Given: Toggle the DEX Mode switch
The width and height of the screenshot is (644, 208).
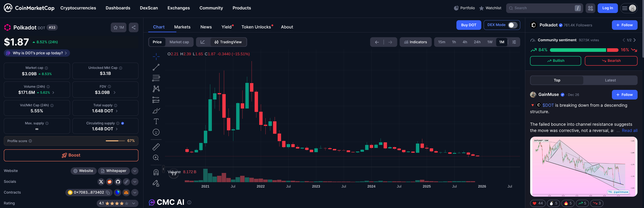Looking at the screenshot, I should point(513,25).
